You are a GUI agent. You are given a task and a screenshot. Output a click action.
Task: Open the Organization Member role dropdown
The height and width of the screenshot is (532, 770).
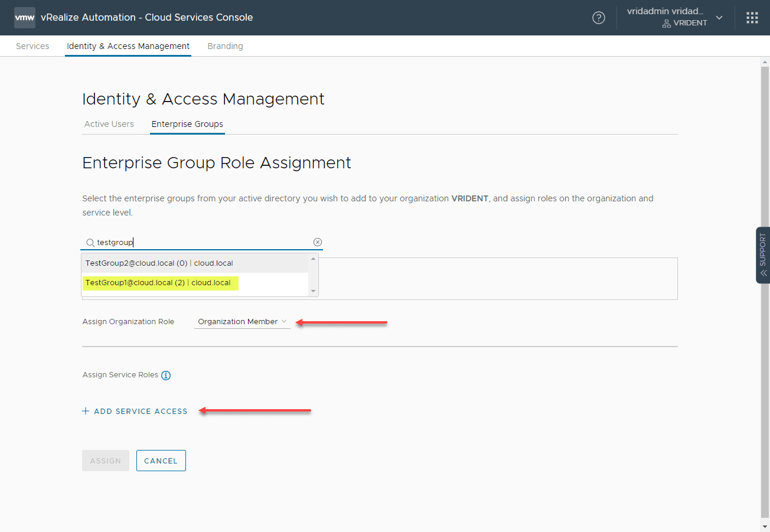[x=242, y=322]
